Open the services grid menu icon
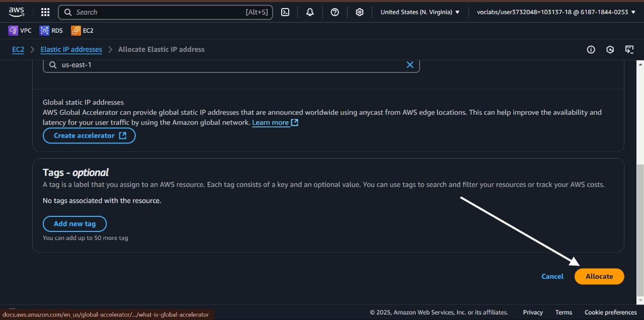644x320 pixels. [45, 12]
